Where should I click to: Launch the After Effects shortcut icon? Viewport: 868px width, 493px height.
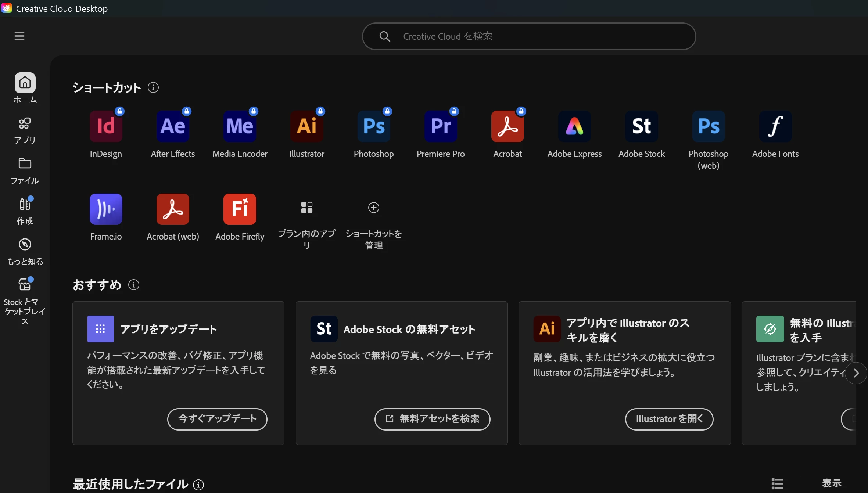[173, 126]
